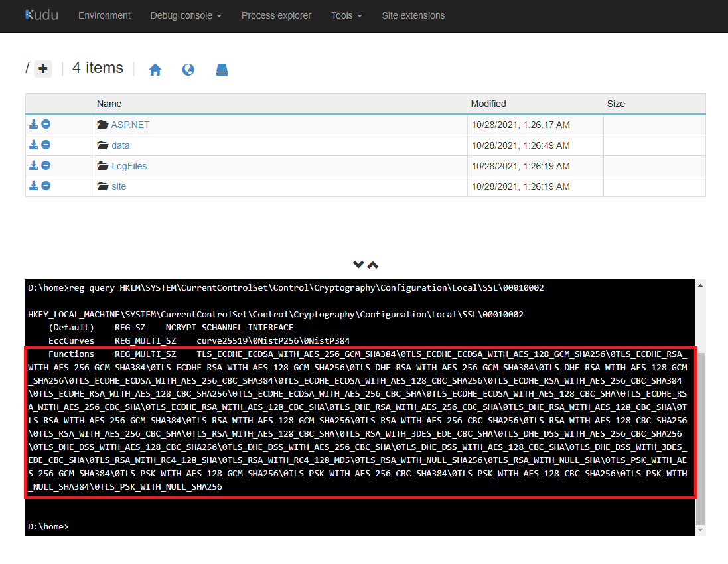
Task: Delete the site folder
Action: (x=46, y=186)
